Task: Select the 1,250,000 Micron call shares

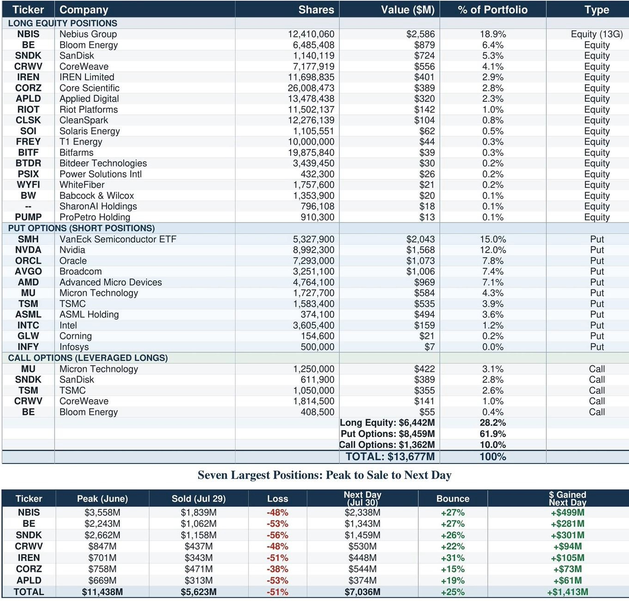Action: click(x=314, y=369)
